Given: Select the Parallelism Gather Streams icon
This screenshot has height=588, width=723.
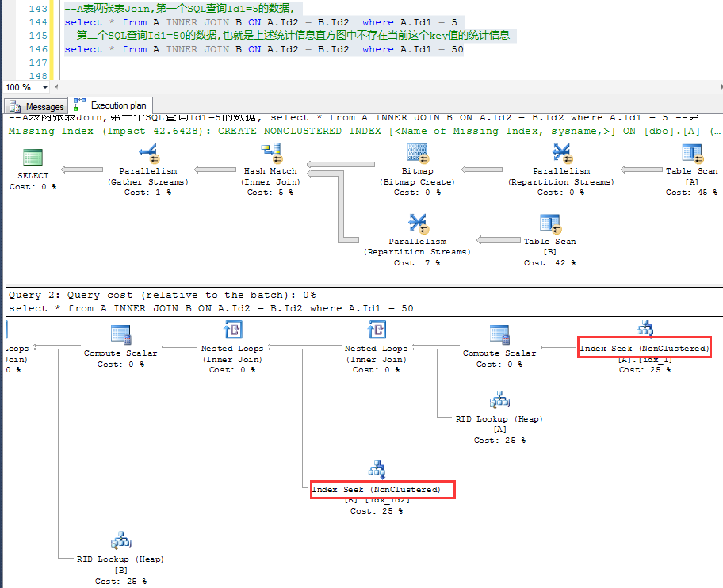Looking at the screenshot, I should pyautogui.click(x=148, y=154).
